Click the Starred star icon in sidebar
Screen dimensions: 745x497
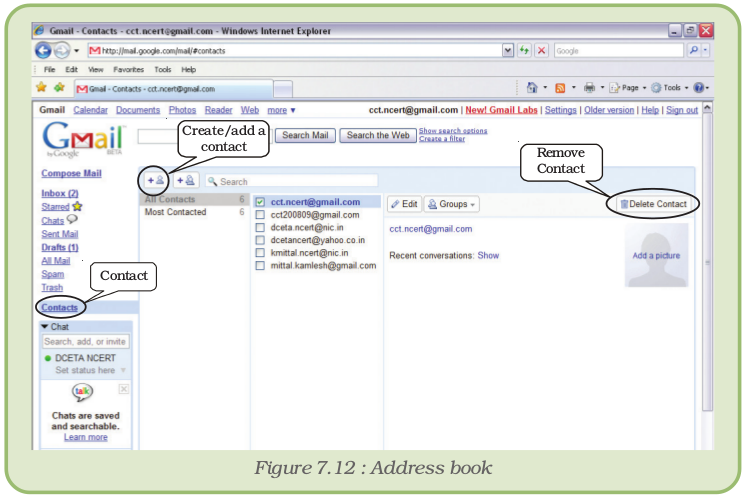[77, 207]
